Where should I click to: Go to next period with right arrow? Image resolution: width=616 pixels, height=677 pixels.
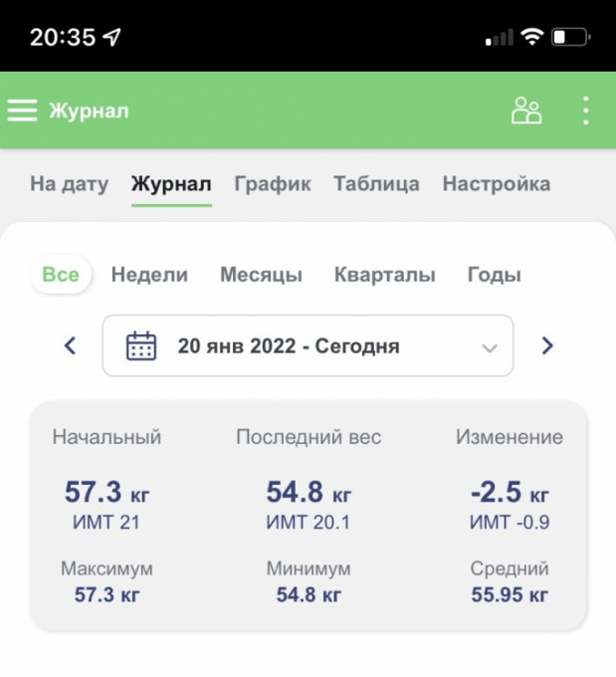point(546,346)
